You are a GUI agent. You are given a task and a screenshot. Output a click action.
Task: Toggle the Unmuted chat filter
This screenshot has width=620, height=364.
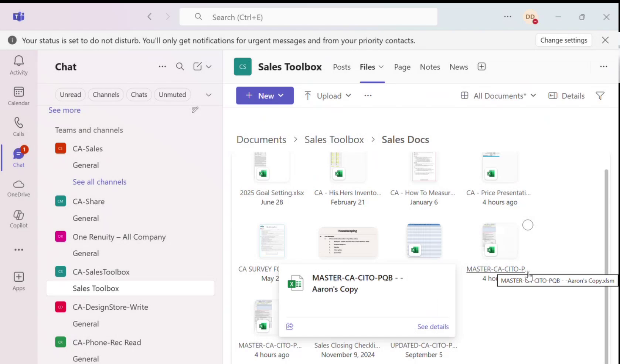(172, 95)
